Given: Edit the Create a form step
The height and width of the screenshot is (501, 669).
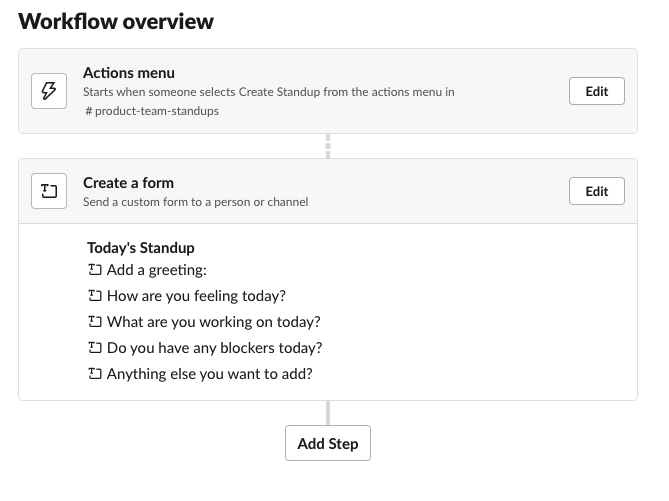Looking at the screenshot, I should click(x=596, y=191).
